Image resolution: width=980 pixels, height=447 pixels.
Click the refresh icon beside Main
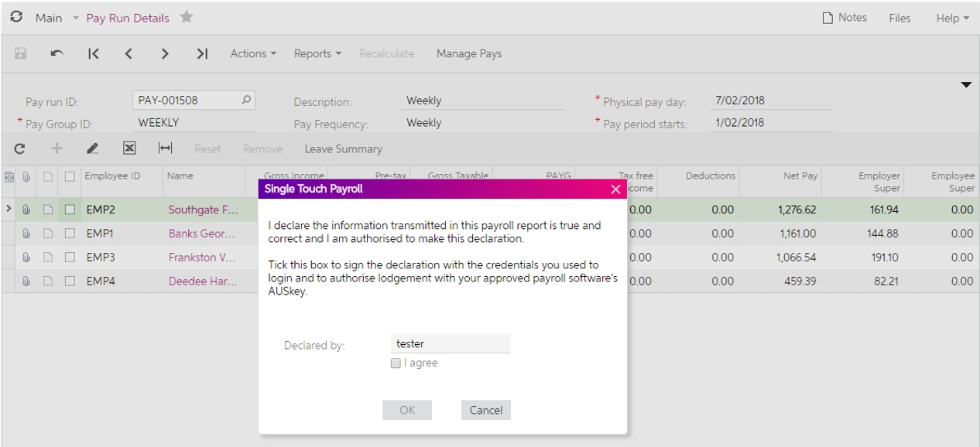coord(16,17)
